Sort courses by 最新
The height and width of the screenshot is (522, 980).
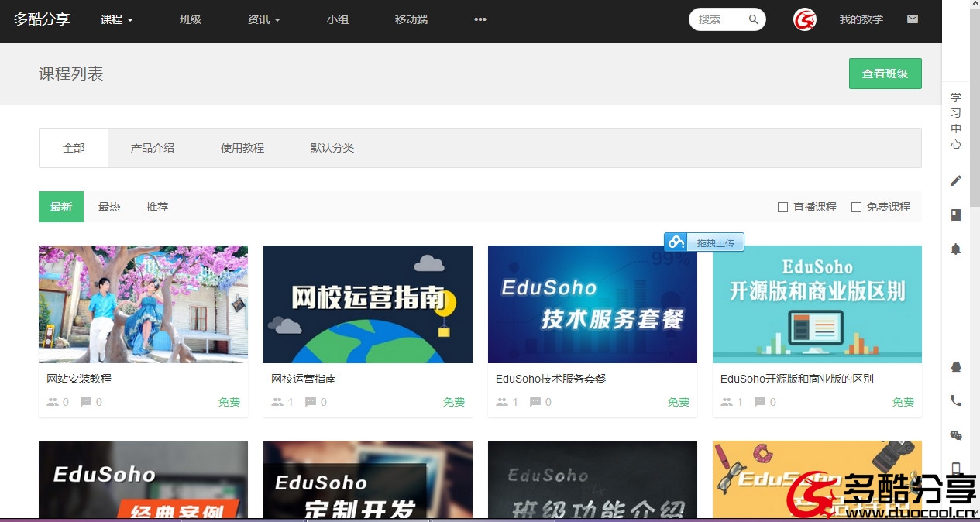point(61,207)
